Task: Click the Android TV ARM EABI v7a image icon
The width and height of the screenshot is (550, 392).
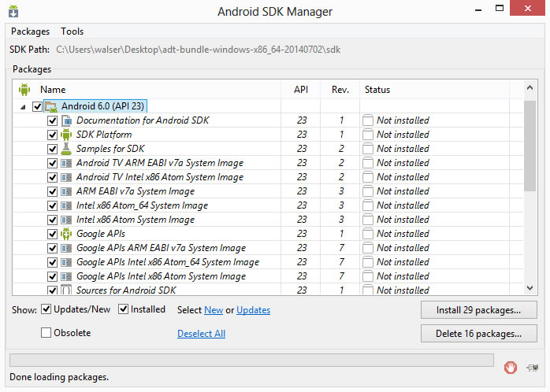Action: point(66,163)
